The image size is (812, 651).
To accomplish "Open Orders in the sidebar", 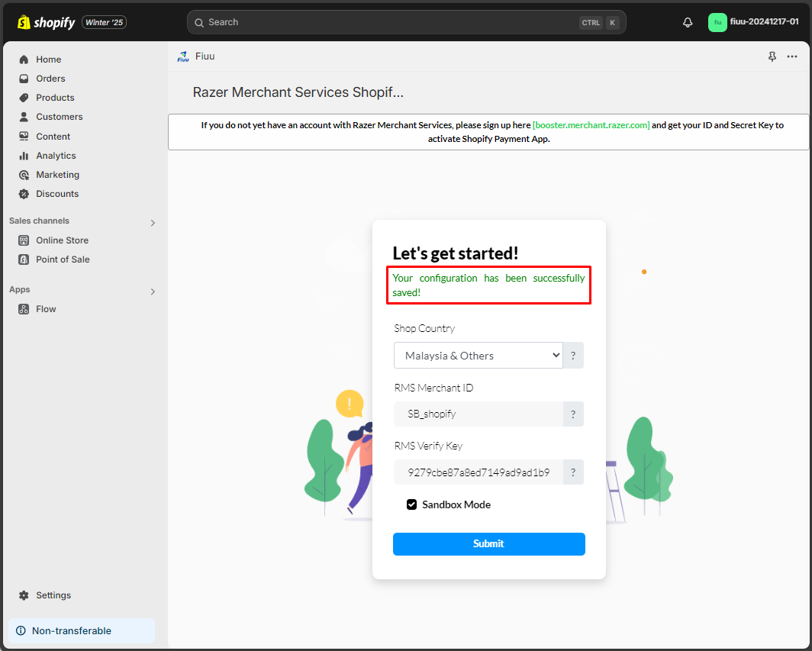I will [50, 79].
